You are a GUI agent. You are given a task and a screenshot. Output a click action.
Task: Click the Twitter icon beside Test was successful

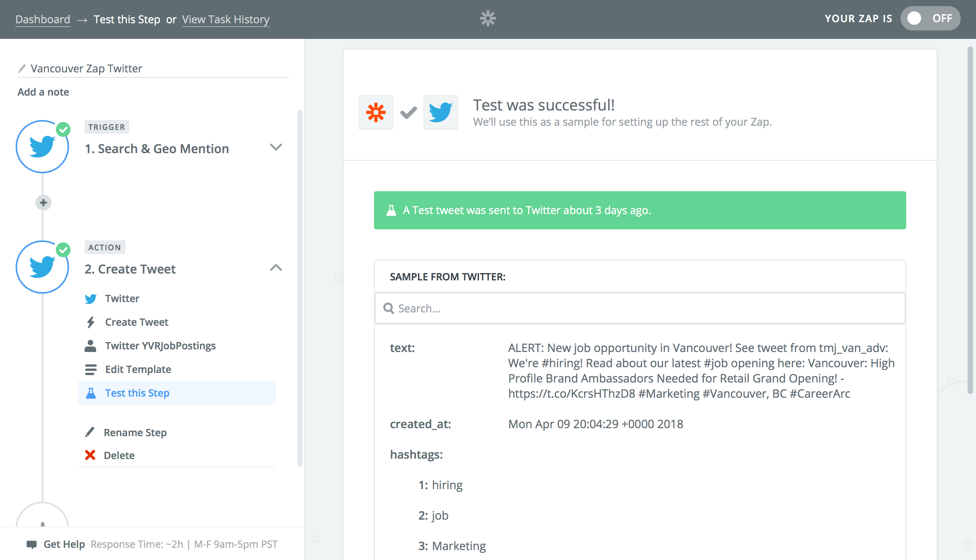point(441,112)
